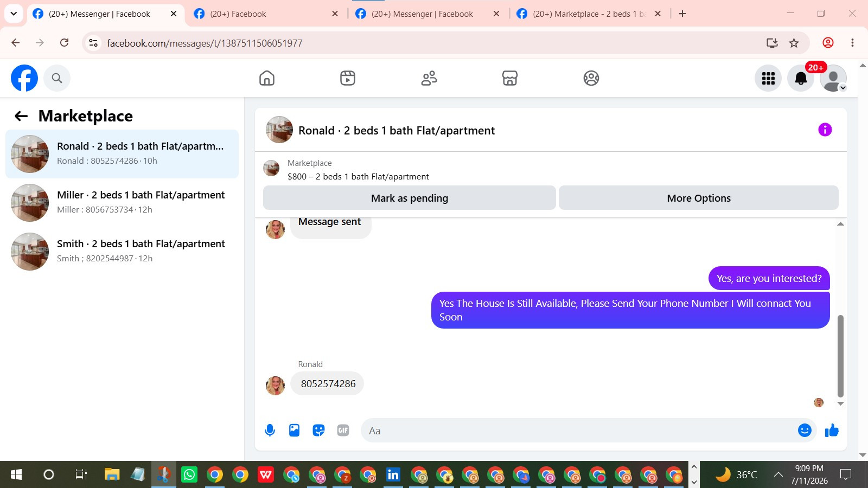
Task: Choose a sticker from the sticker icon
Action: (318, 431)
